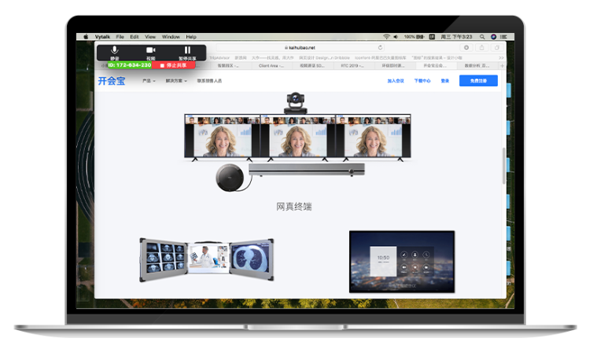
Task: Stop sharing via the red 停止共享 button
Action: (x=174, y=65)
